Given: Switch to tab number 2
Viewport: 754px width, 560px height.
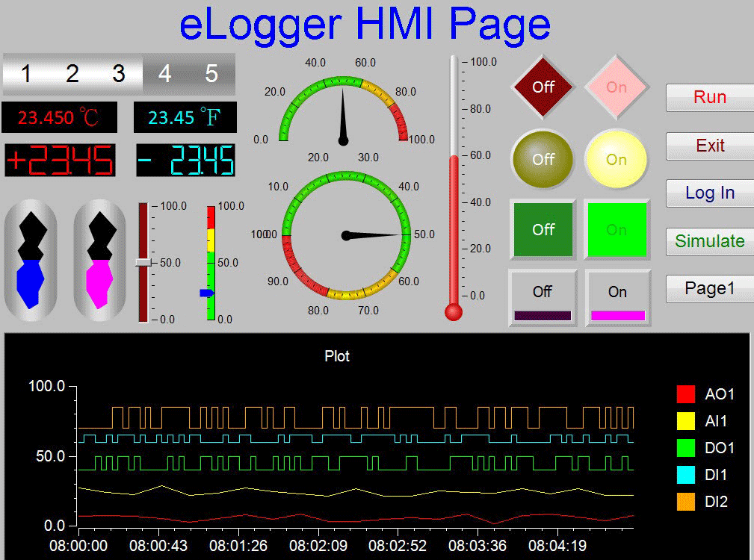Looking at the screenshot, I should (x=72, y=73).
